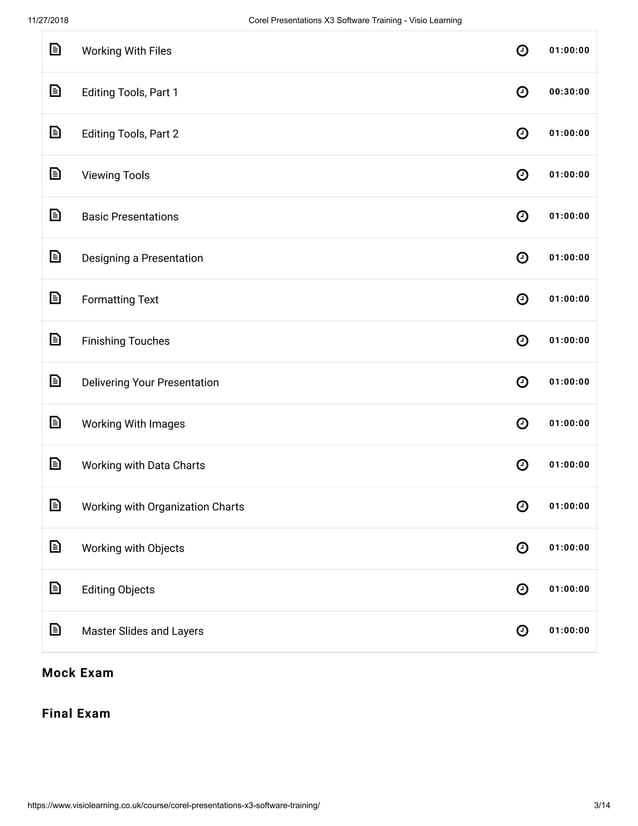The height and width of the screenshot is (826, 638).
Task: Open Working with Organization Charts lesson
Action: point(162,506)
